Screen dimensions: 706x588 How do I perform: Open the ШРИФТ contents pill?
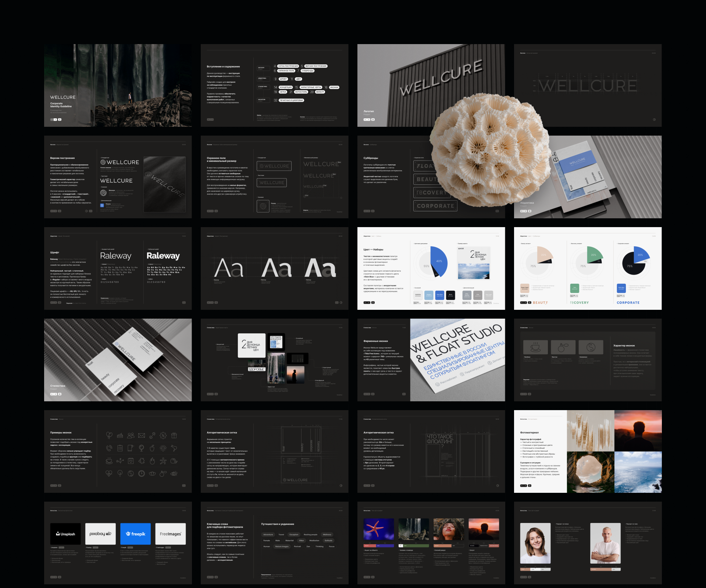tap(284, 79)
